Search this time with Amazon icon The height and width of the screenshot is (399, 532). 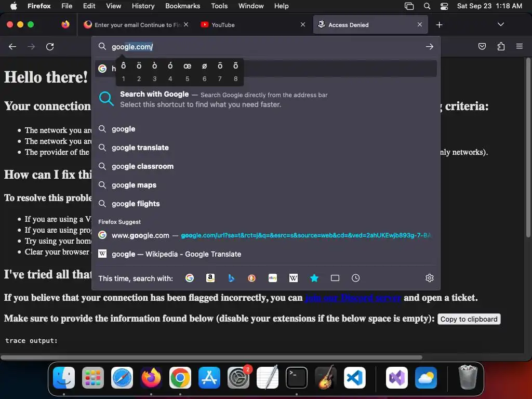point(210,278)
